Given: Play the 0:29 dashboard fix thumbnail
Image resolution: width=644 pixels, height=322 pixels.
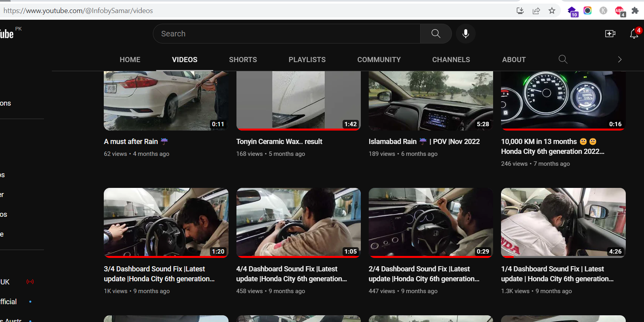Looking at the screenshot, I should pos(431,223).
